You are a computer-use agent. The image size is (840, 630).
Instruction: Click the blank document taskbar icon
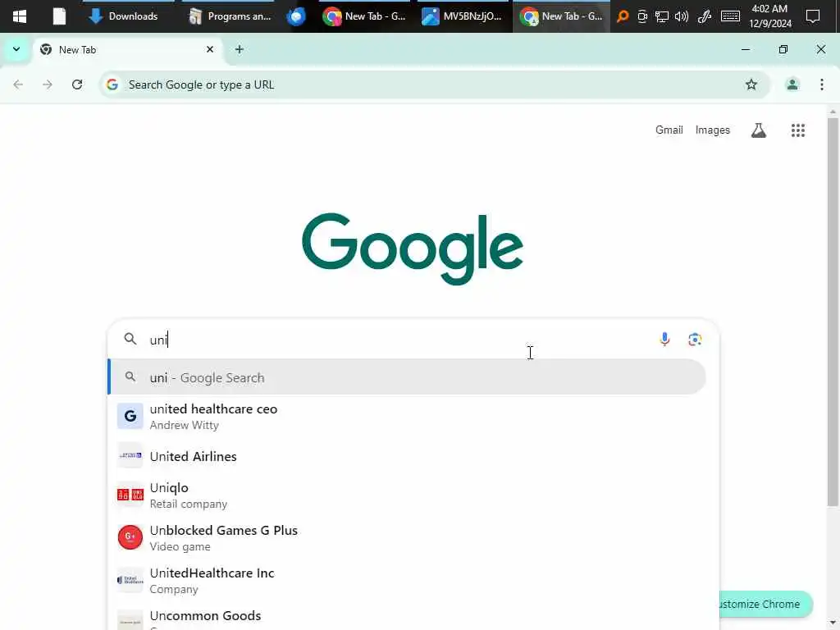pos(59,16)
